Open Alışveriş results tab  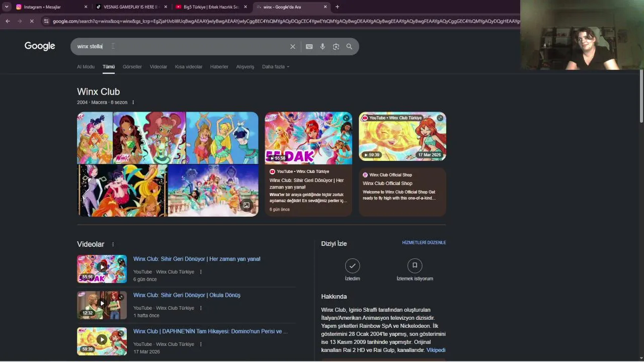[x=245, y=67]
